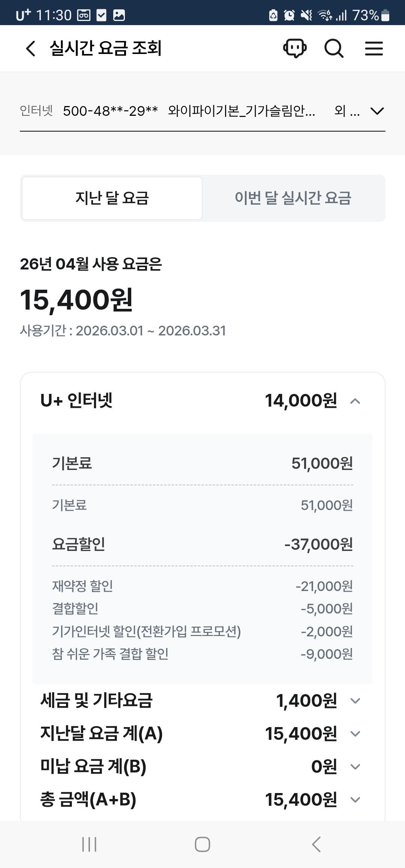
Task: Tap the 와이파이기본_기가슬림안 plan name
Action: [241, 111]
